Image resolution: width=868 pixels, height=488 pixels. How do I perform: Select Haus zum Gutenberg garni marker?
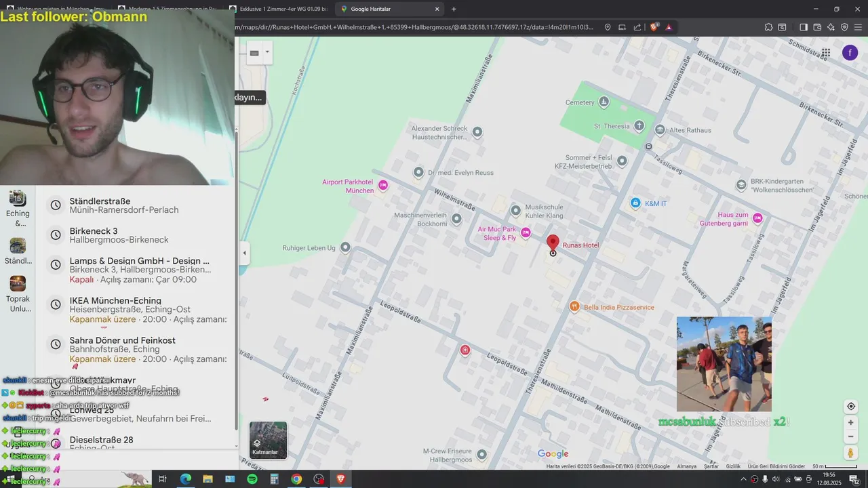click(x=757, y=218)
